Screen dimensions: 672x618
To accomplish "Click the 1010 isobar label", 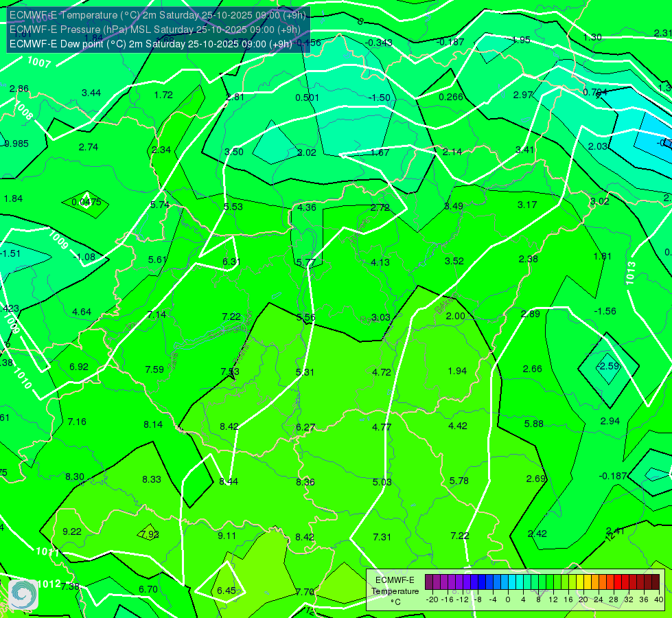I will (x=22, y=378).
